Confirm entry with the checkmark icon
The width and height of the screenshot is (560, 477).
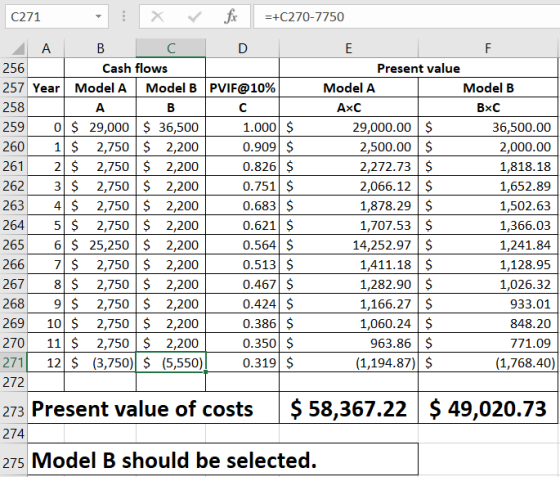pos(194,16)
